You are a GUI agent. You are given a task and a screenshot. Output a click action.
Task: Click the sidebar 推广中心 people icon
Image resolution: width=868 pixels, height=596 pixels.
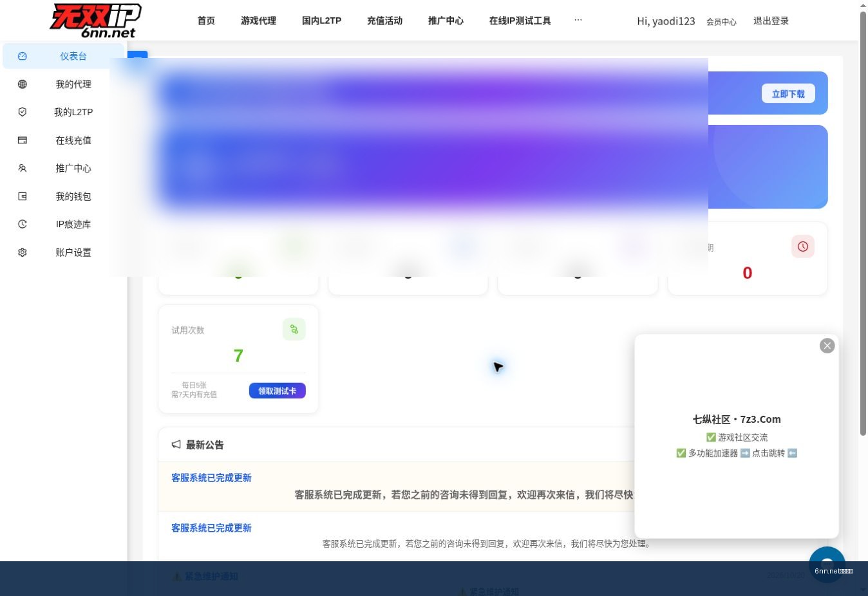(x=23, y=168)
